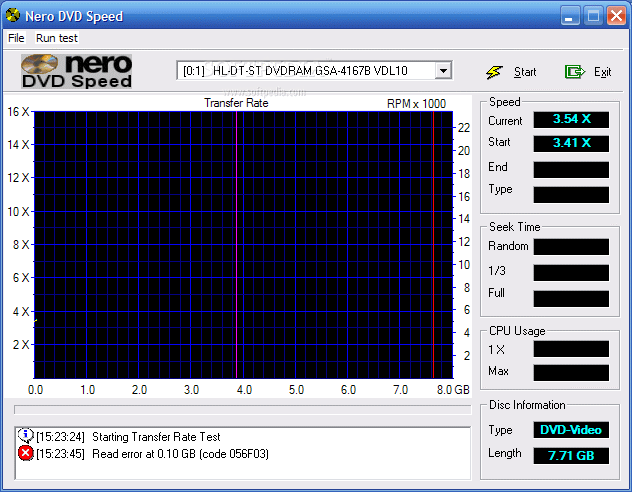This screenshot has width=632, height=492.
Task: Click the Current speed value 3.54 X
Action: point(571,120)
